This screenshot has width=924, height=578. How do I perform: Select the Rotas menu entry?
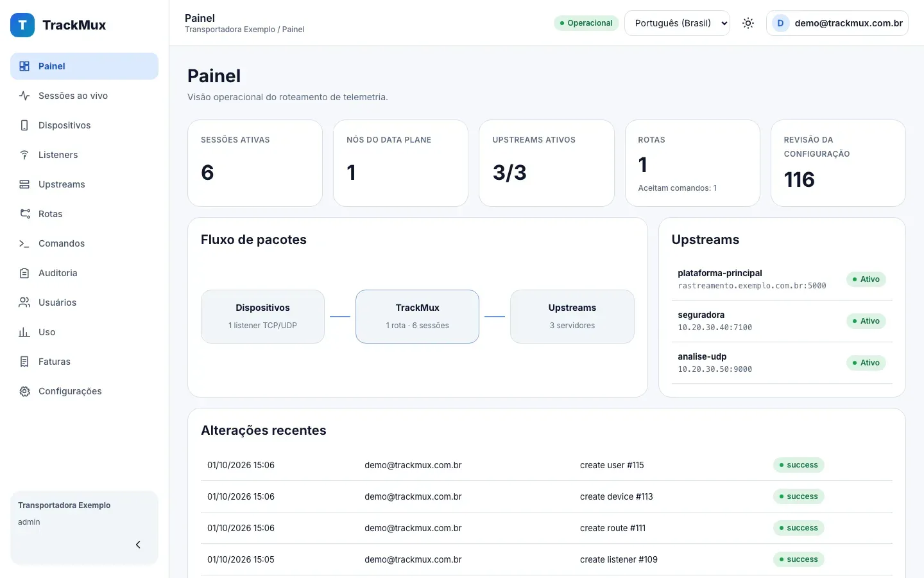[84, 214]
